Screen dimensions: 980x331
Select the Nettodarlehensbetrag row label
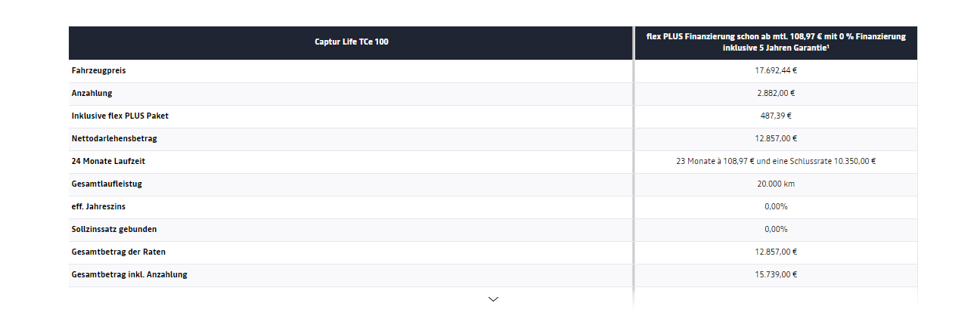114,139
